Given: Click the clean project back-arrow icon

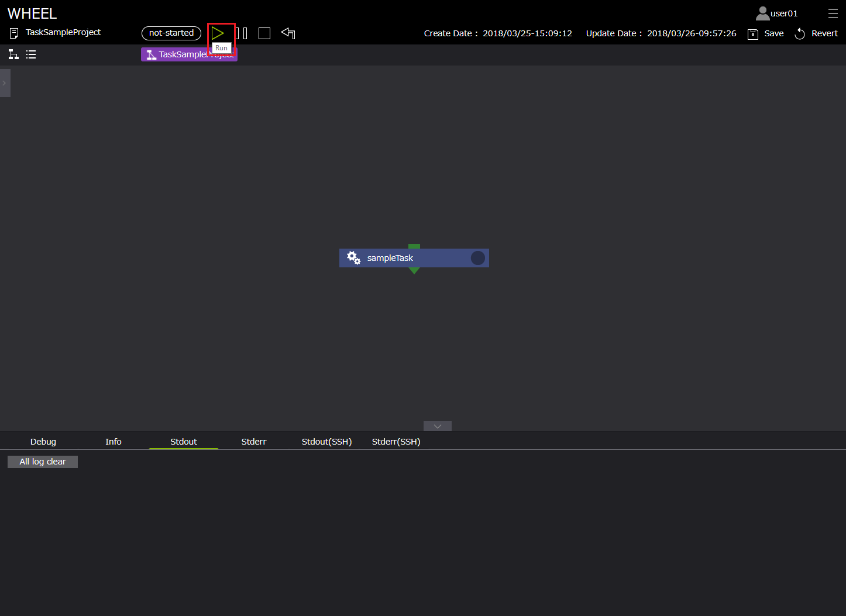Looking at the screenshot, I should [x=288, y=33].
